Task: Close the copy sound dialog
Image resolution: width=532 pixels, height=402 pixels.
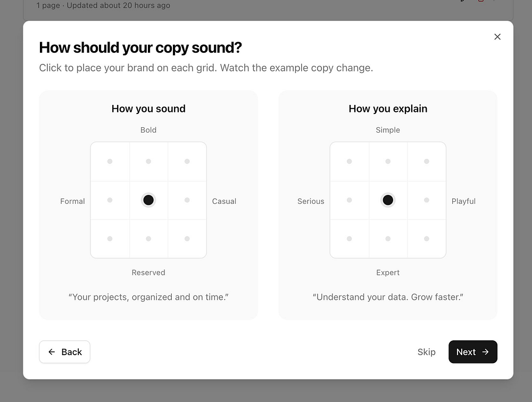Action: 497,37
